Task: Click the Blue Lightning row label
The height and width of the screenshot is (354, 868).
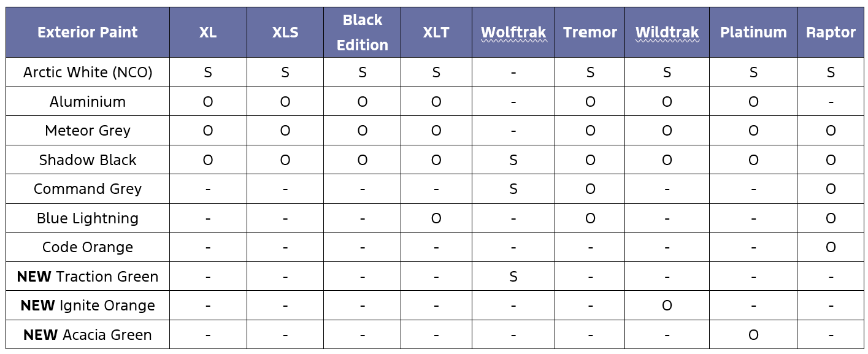Action: 88,218
